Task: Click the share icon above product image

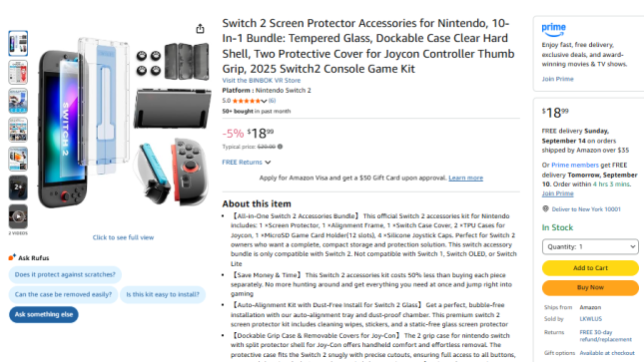Action: tap(200, 29)
